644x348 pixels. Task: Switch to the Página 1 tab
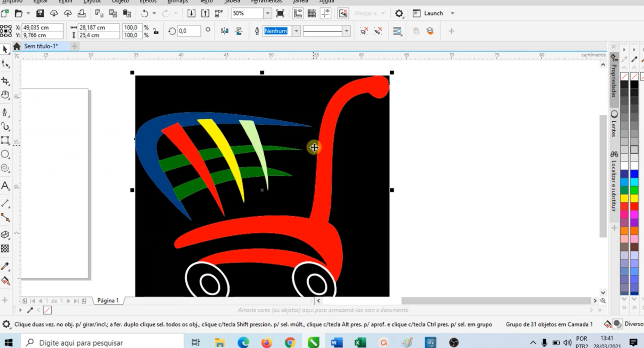click(108, 300)
